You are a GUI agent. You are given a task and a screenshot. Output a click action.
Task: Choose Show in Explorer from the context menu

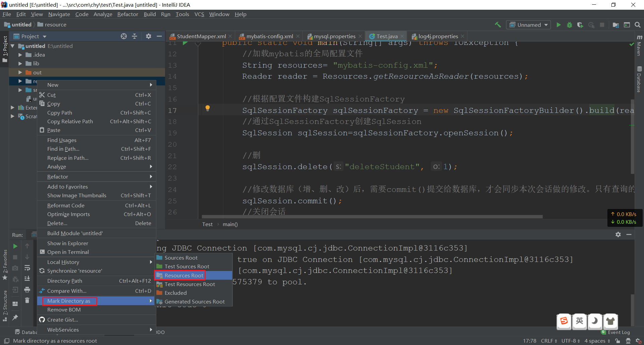(x=96, y=243)
